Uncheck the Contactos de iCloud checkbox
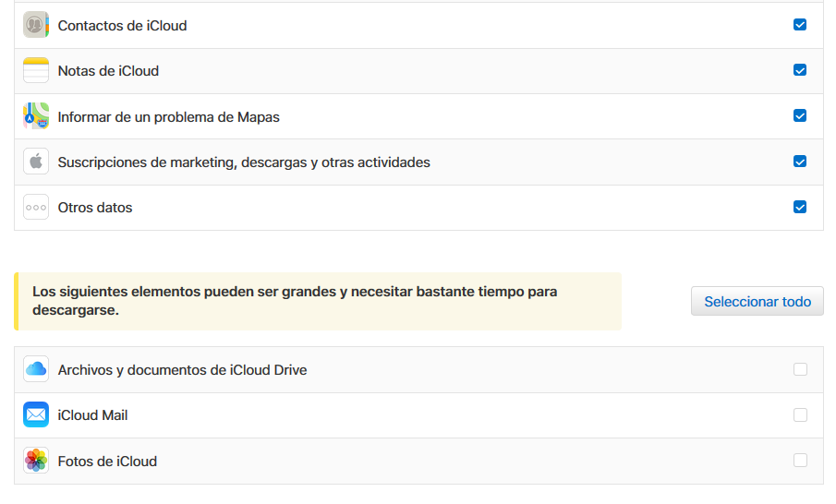The image size is (836, 504). 800,25
